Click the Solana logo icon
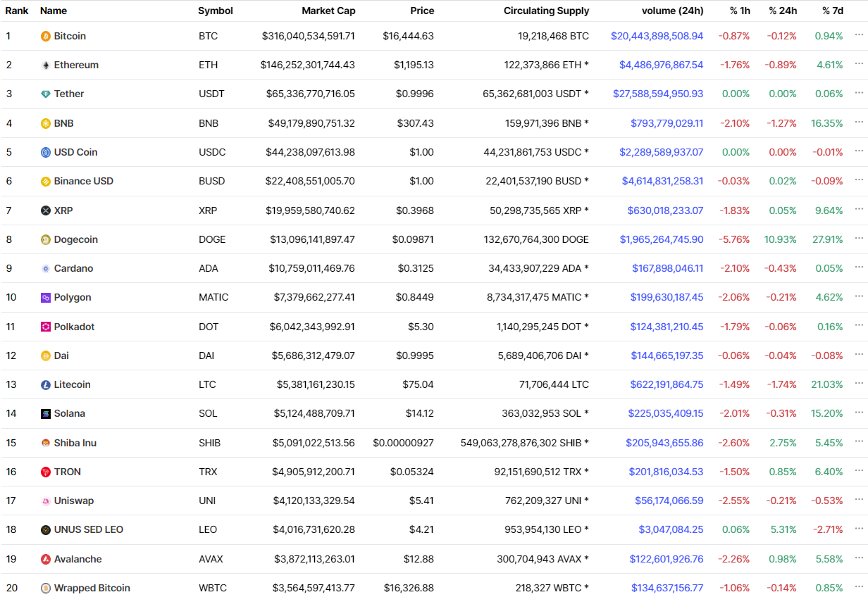 tap(46, 413)
